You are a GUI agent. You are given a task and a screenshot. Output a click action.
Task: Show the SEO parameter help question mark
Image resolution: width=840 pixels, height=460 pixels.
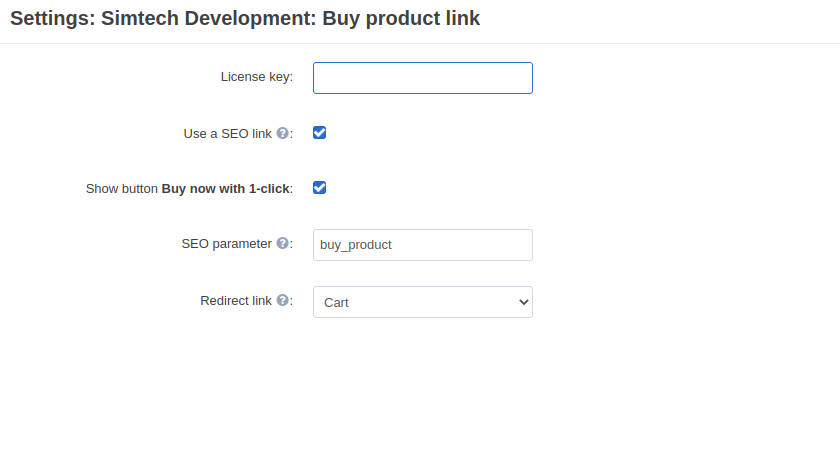point(282,244)
